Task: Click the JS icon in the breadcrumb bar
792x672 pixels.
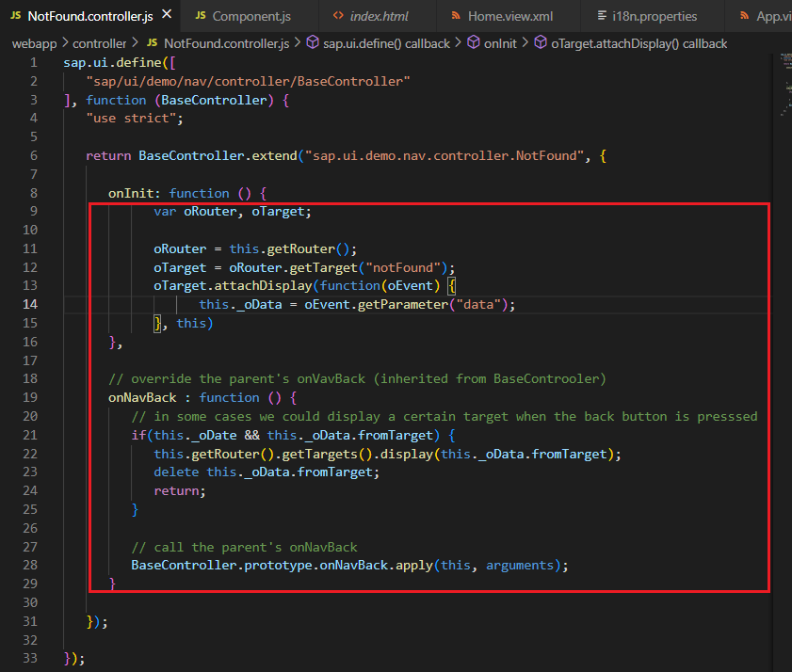Action: coord(152,43)
